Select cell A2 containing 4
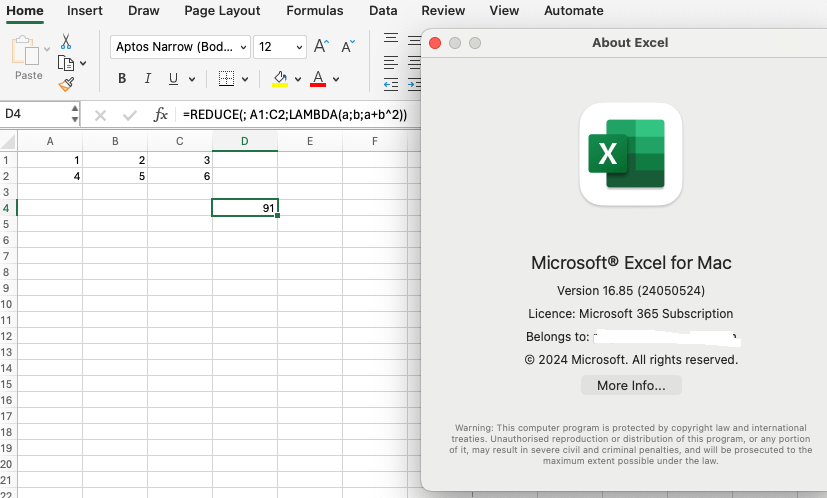This screenshot has height=498, width=827. click(50, 176)
